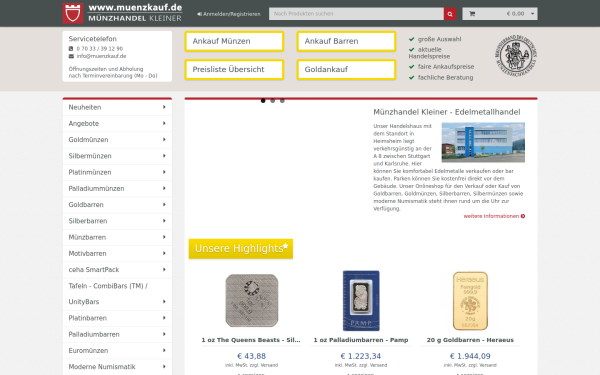Click the € 1.223,34 price
Viewport: 600px width, 375px height.
(x=361, y=356)
